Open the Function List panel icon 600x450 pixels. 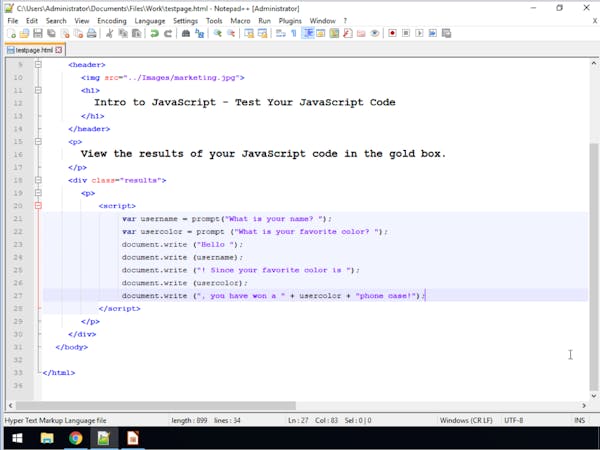[347, 34]
